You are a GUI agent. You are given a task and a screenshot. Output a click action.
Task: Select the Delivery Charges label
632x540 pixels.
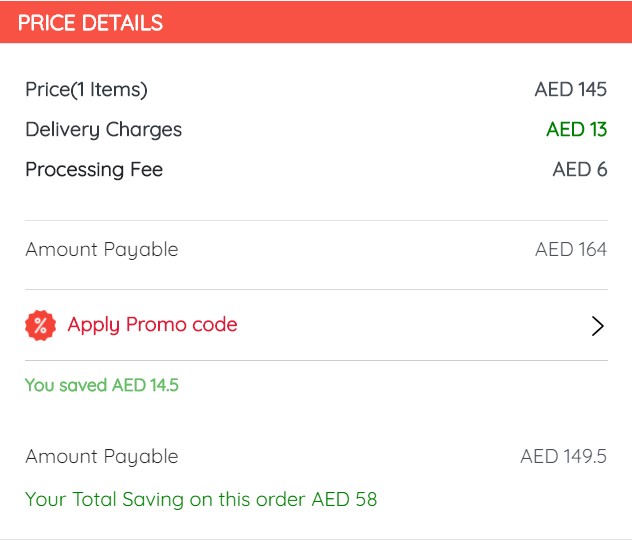[103, 130]
